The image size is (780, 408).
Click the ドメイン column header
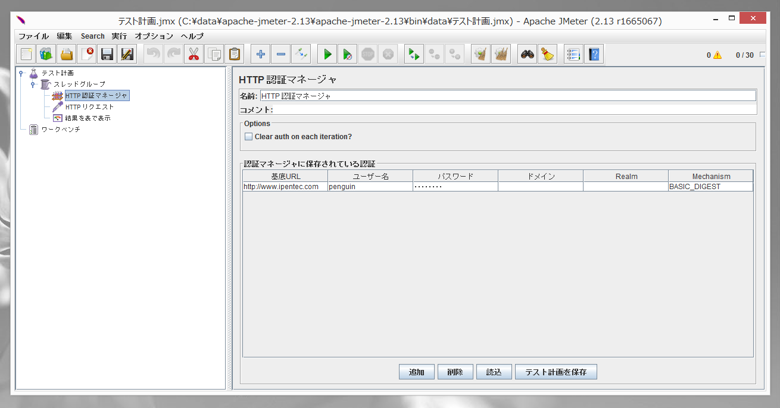pyautogui.click(x=541, y=176)
